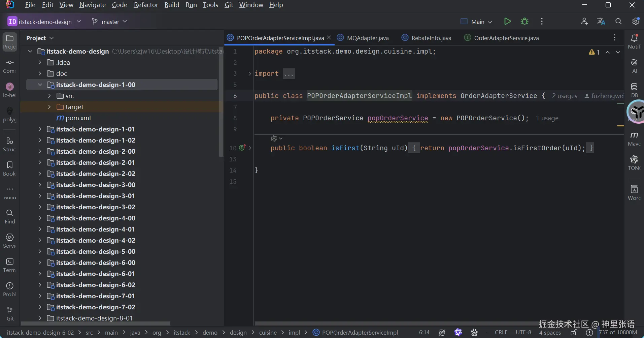This screenshot has width=644, height=338.
Task: Change CRLF line separator in status bar
Action: [x=501, y=333]
